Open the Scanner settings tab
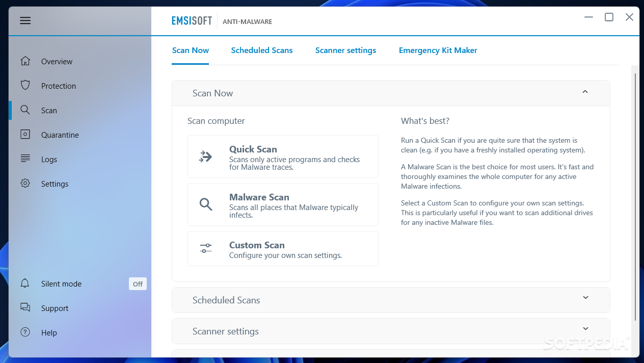644x363 pixels. pos(345,50)
